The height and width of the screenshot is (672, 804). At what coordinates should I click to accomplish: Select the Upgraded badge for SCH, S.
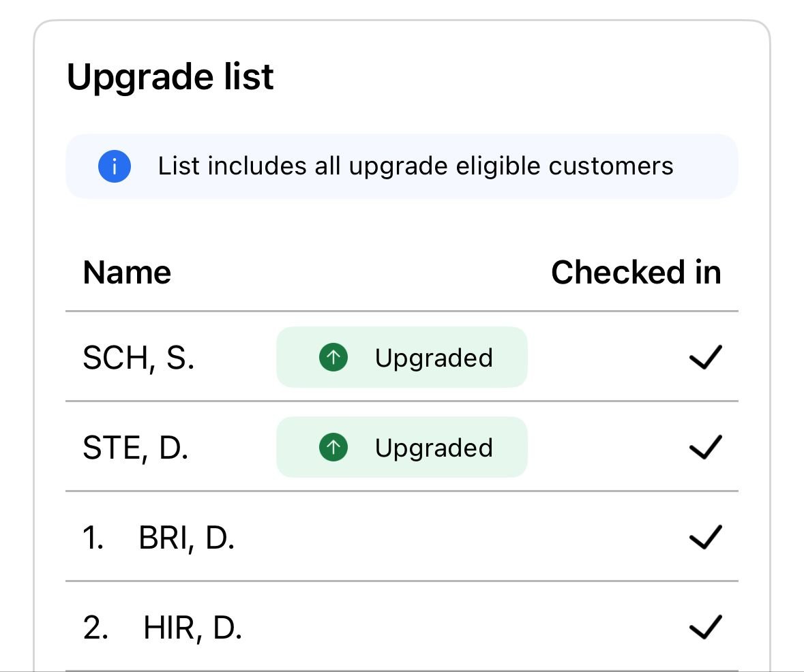402,358
